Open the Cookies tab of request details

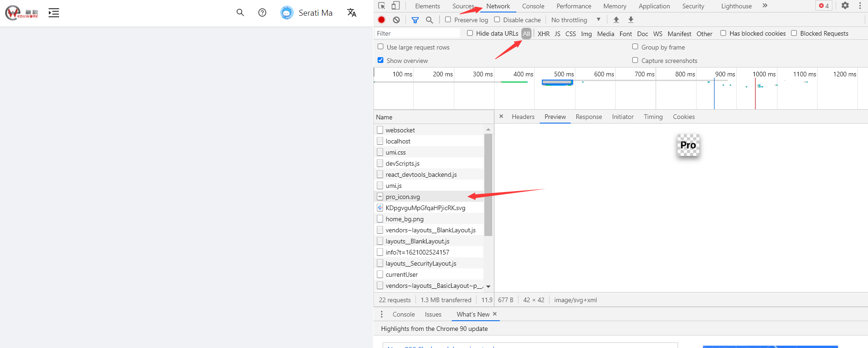pos(684,117)
